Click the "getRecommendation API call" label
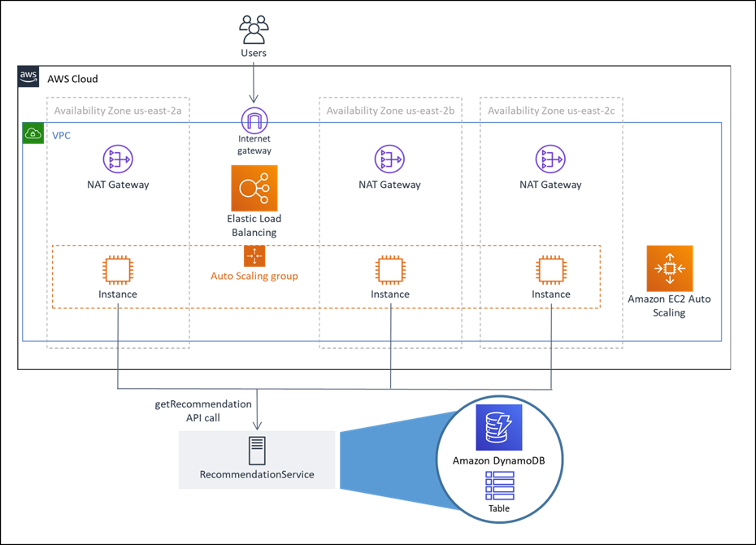The height and width of the screenshot is (545, 756). click(x=203, y=411)
